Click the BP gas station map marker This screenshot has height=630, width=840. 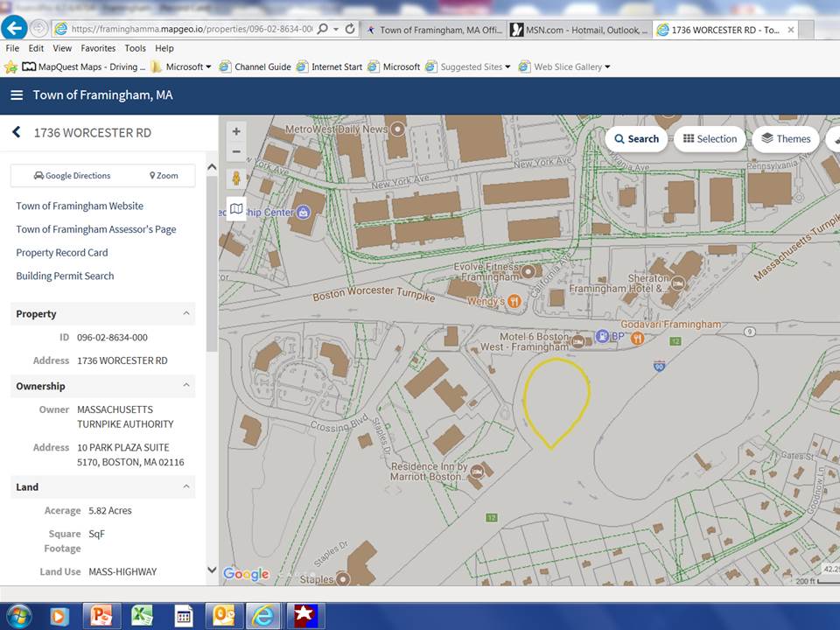click(602, 336)
